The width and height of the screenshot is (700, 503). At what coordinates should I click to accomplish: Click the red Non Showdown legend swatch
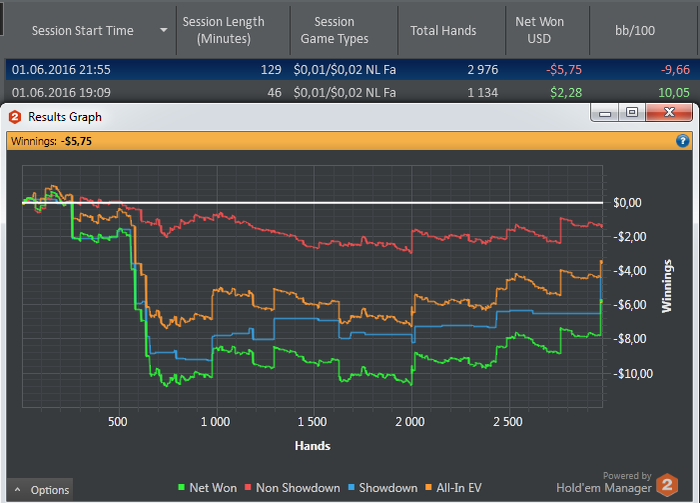tap(248, 487)
